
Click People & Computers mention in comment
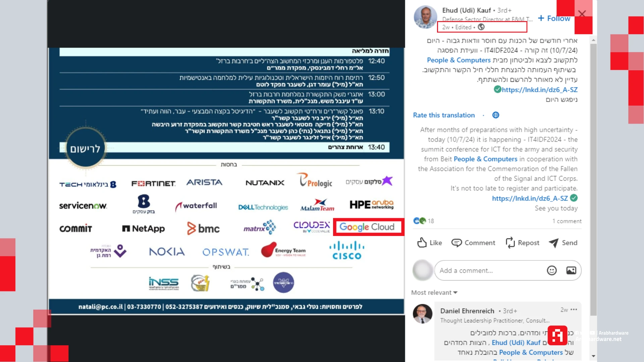531,353
